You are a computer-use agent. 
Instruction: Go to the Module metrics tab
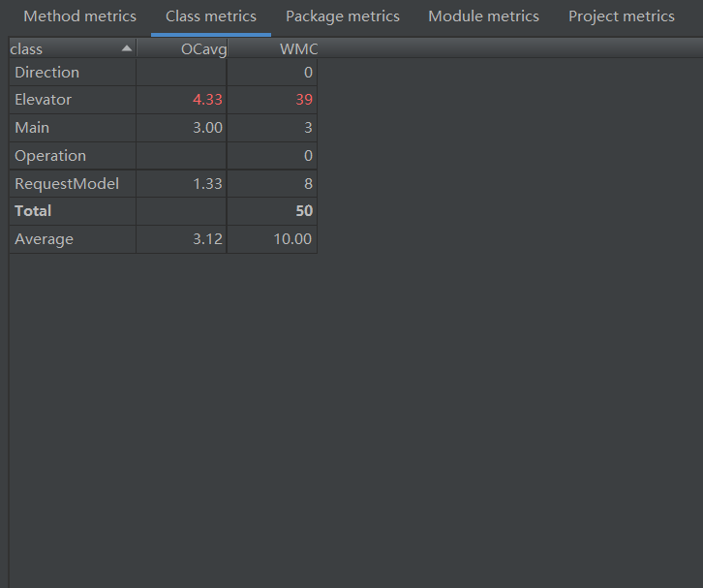pyautogui.click(x=483, y=16)
